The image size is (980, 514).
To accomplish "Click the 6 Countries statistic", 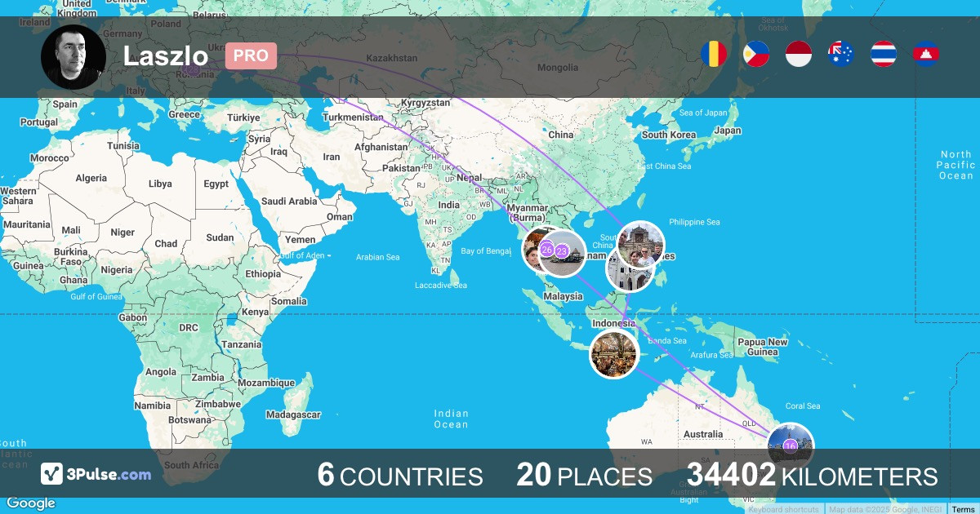I will click(400, 475).
